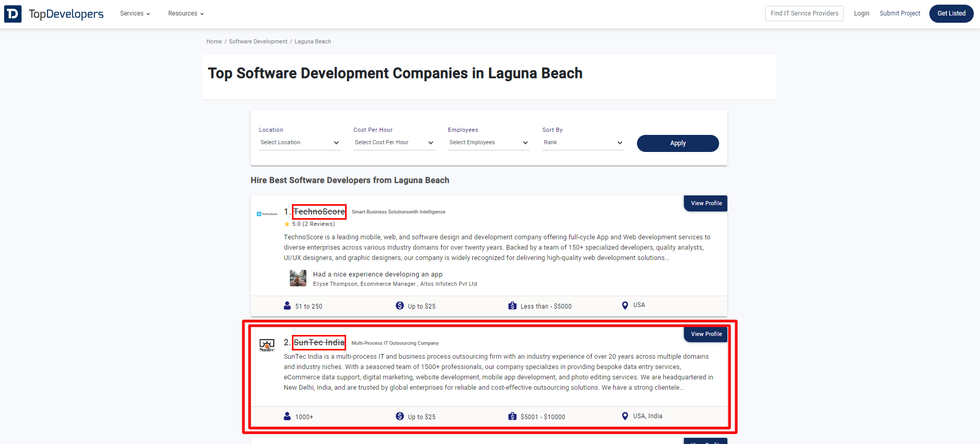Click the SunTec company logo

pos(267,345)
